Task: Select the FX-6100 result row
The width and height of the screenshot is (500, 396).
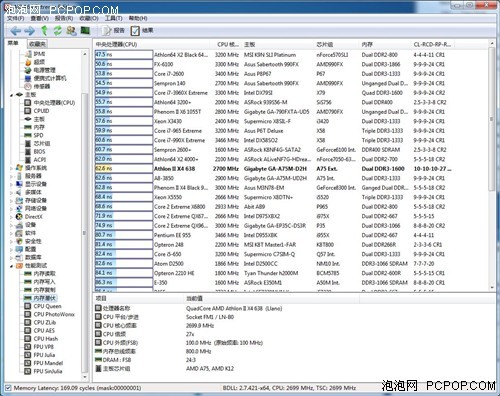Action: [x=273, y=64]
